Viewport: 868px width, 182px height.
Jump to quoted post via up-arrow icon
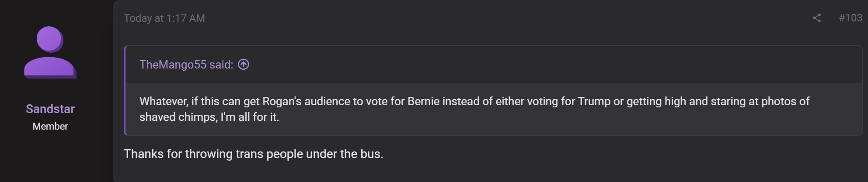pos(244,65)
